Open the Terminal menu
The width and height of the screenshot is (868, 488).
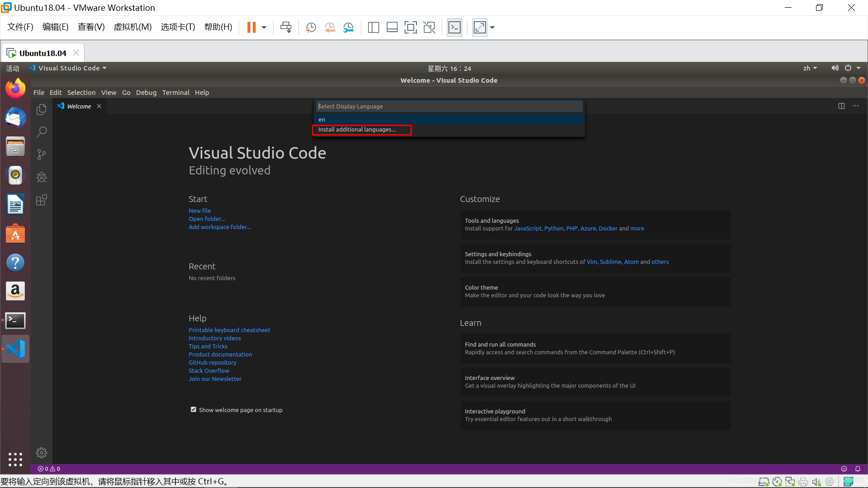[175, 92]
